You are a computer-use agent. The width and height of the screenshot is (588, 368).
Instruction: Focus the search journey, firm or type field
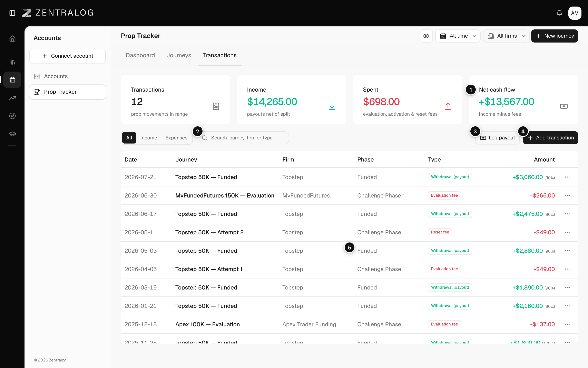243,138
